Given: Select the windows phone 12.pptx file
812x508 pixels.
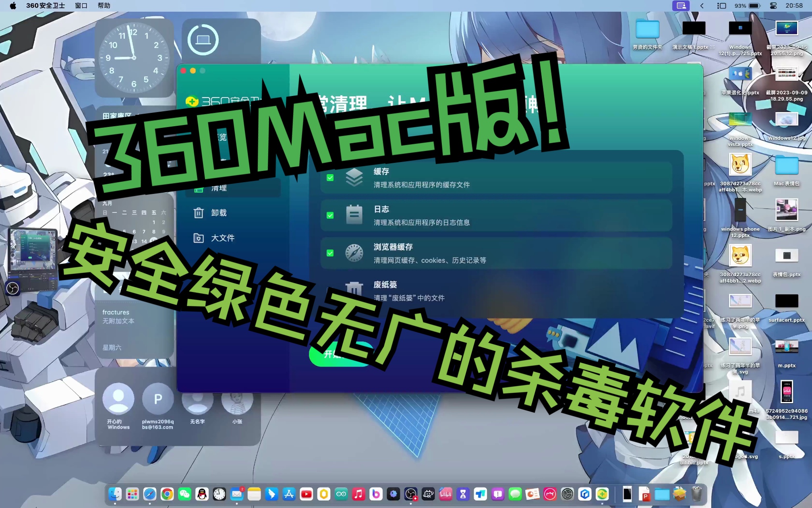Looking at the screenshot, I should click(740, 219).
